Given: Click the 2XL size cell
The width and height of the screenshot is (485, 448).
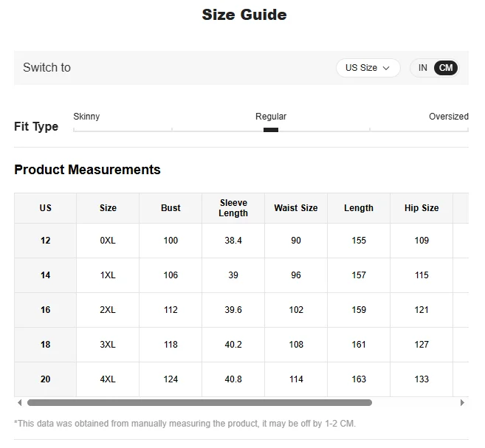Looking at the screenshot, I should point(108,310).
